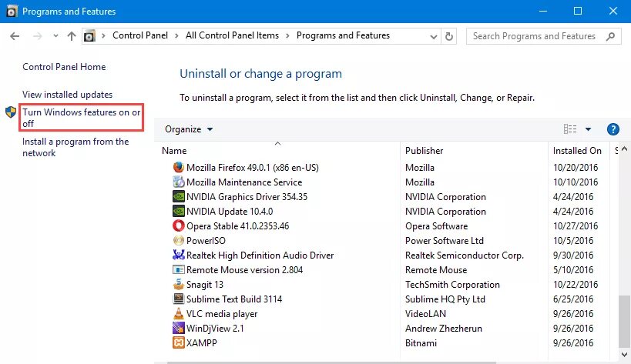This screenshot has height=364, width=631.
Task: Open Control Panel Home link
Action: click(x=64, y=67)
